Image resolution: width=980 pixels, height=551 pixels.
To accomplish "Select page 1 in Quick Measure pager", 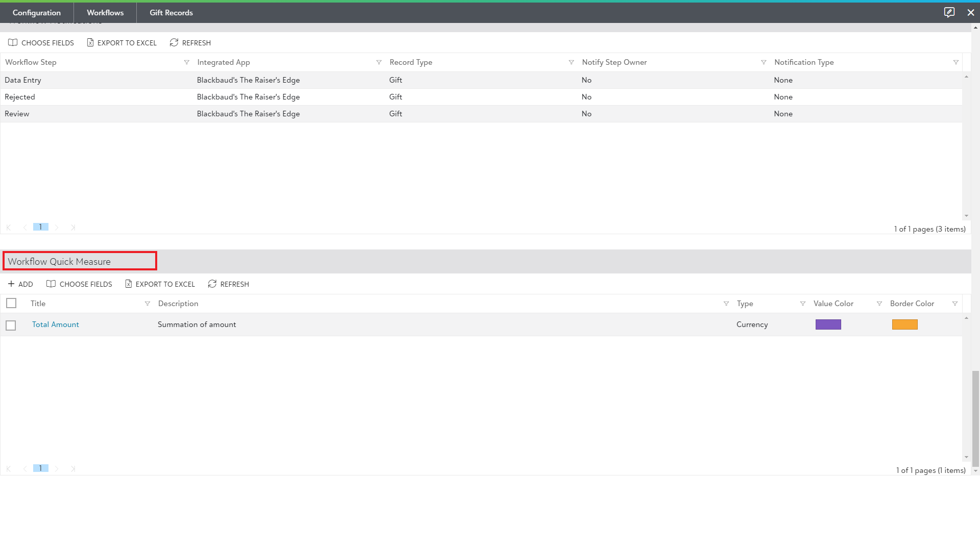I will 41,468.
